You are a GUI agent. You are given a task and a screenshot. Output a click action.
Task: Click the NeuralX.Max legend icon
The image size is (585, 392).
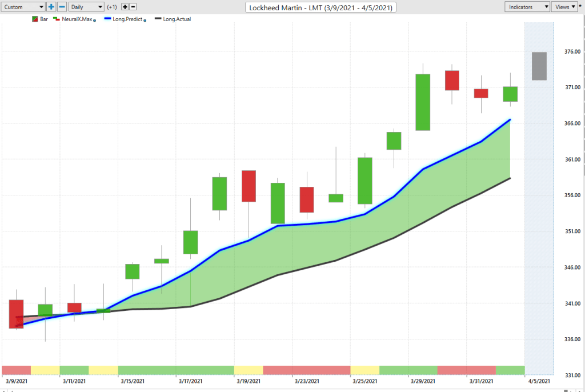[57, 19]
